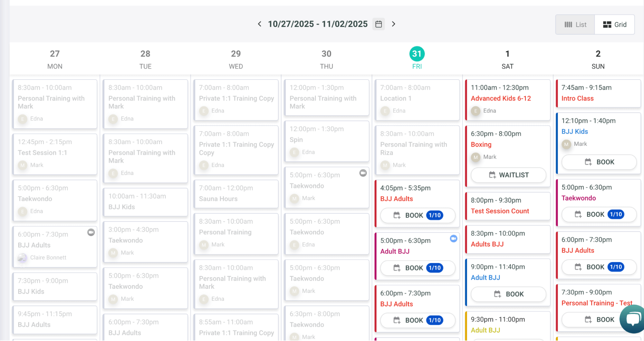Book Saturday's 9:00pm Adult BJJ session
This screenshot has height=341, width=644.
pos(508,294)
